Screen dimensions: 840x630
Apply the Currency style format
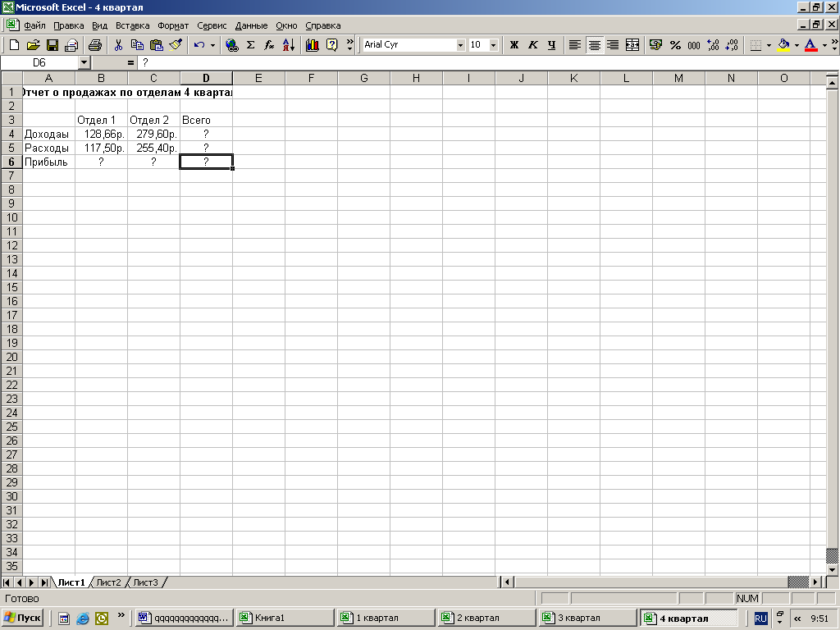[655, 45]
